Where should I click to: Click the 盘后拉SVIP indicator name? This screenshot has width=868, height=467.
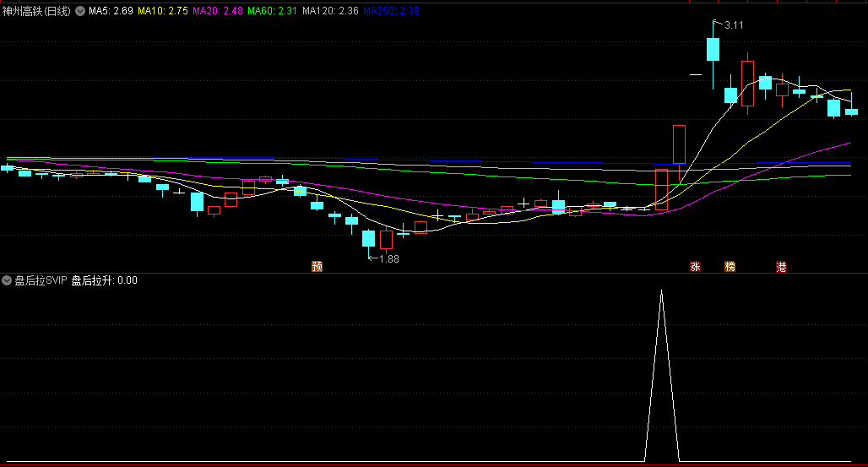pyautogui.click(x=41, y=280)
